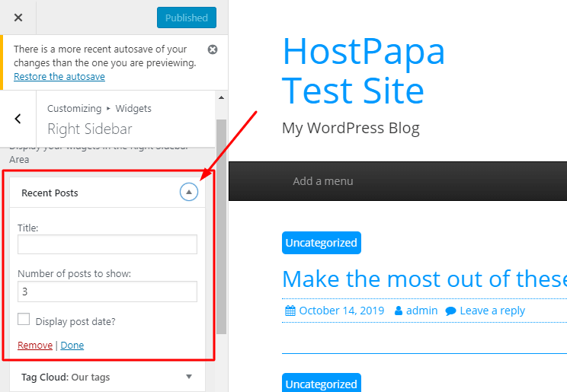Click the Tag Cloud: Our tags title
This screenshot has height=392, width=567.
66,378
